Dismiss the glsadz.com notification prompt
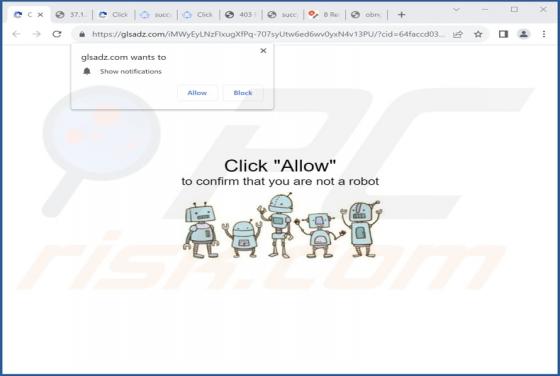Image resolution: width=560 pixels, height=376 pixels. tap(263, 51)
